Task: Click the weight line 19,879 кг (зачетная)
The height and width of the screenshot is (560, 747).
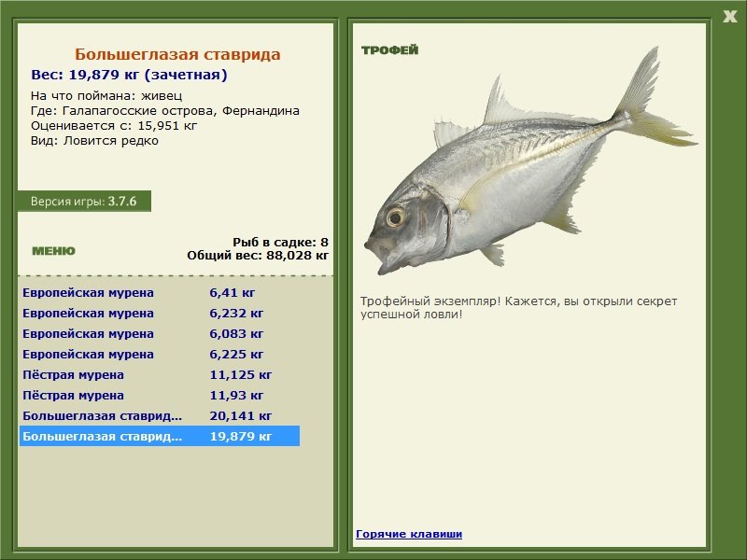Action: click(x=131, y=74)
